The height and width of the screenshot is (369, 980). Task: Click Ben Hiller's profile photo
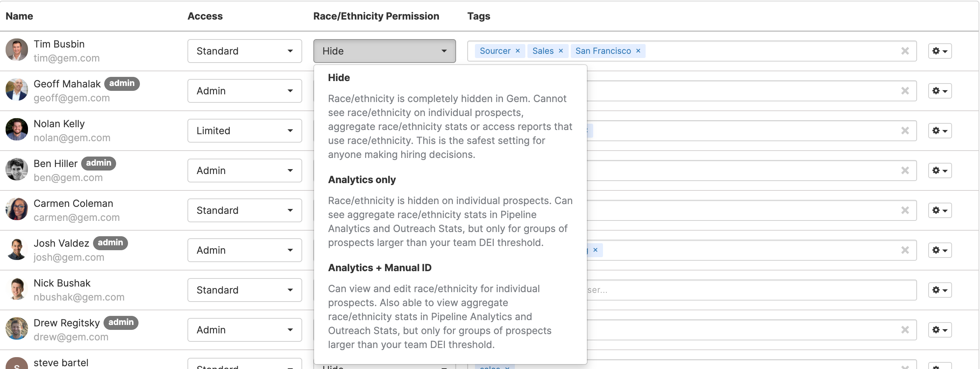(17, 169)
